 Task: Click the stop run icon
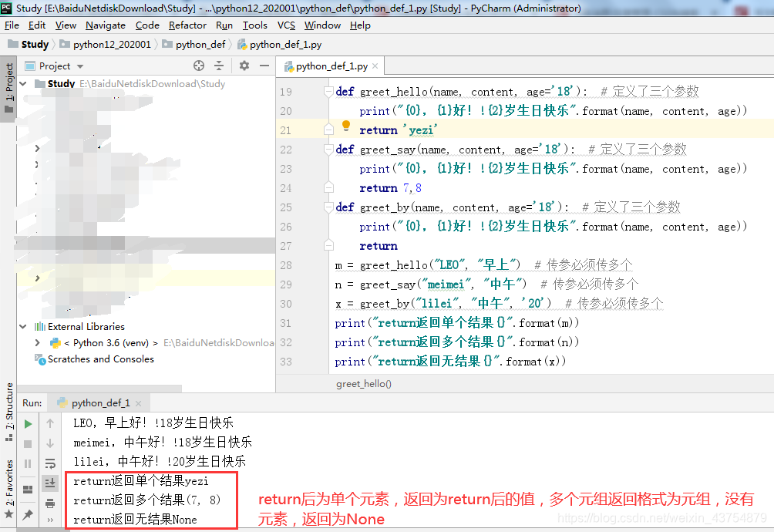[28, 443]
